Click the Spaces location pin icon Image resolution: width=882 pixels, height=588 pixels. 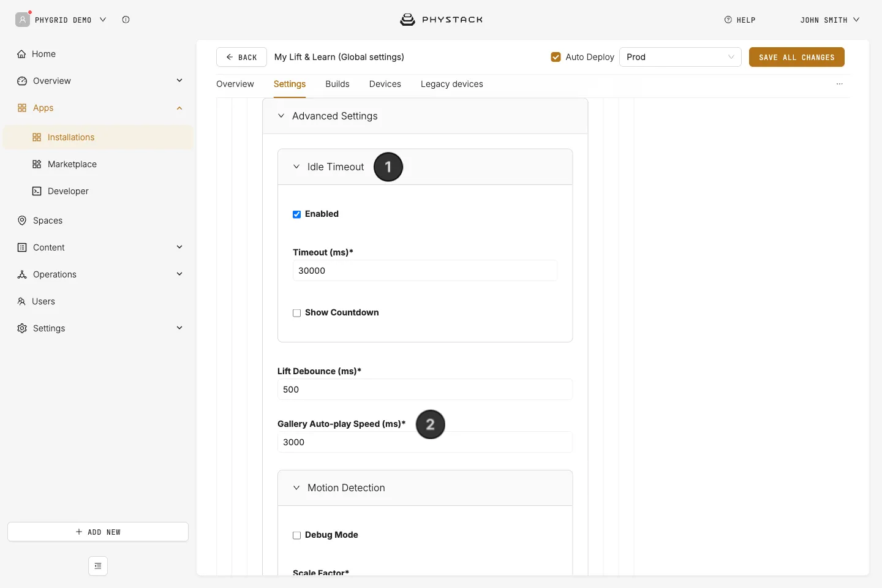pyautogui.click(x=22, y=221)
